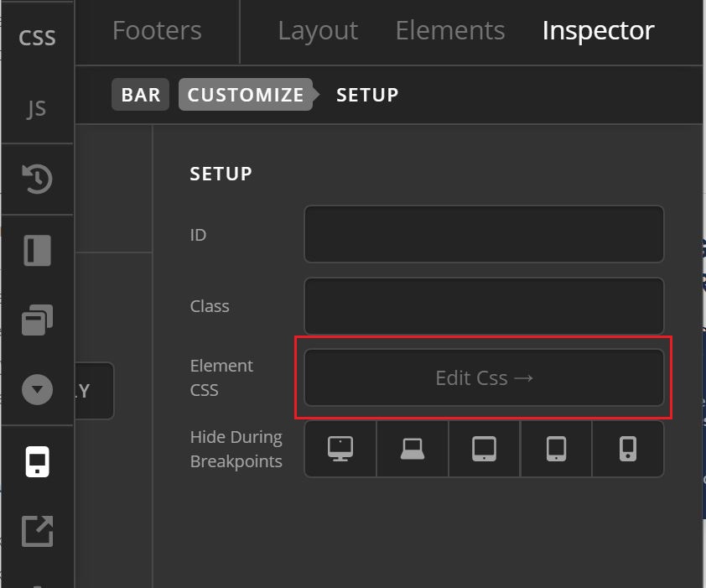
Task: Click the external link export icon
Action: (x=38, y=531)
